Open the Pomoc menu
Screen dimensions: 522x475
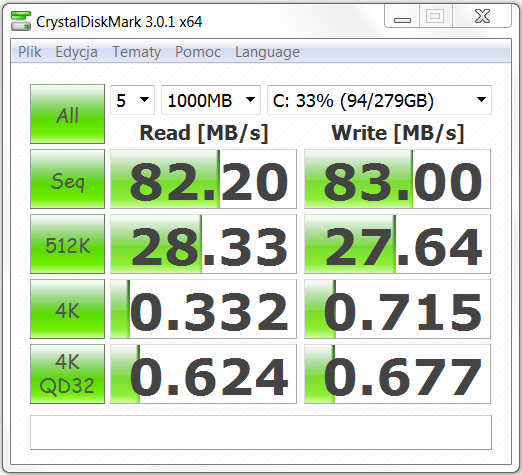coord(198,52)
